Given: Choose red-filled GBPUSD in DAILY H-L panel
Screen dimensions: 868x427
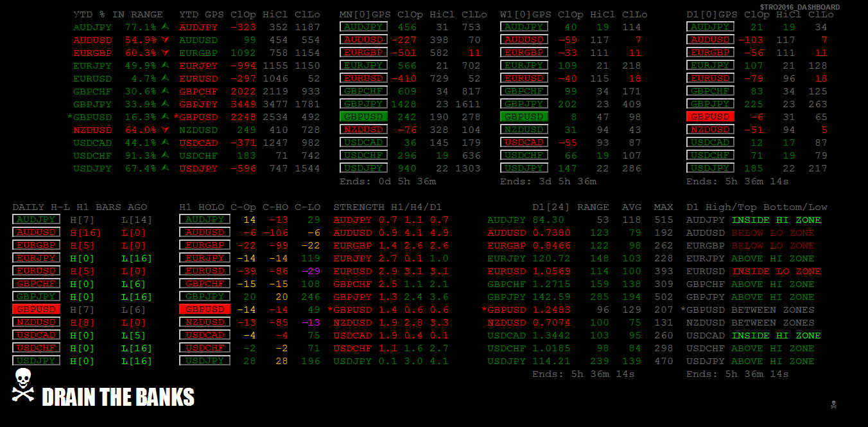Looking at the screenshot, I should pos(36,309).
